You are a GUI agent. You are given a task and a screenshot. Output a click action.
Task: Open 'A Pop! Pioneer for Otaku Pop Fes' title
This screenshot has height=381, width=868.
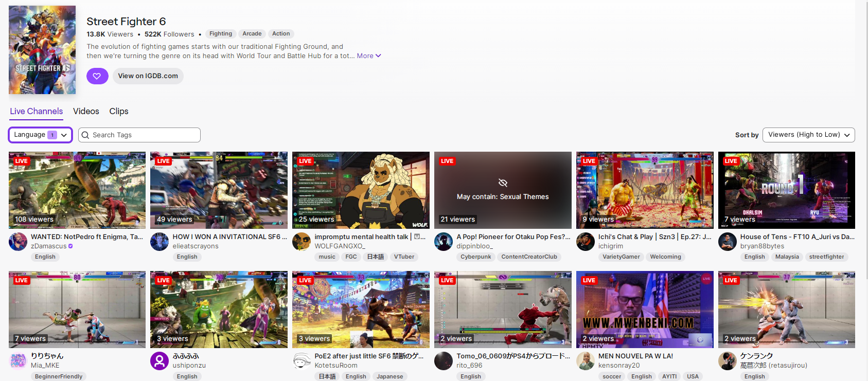point(513,237)
